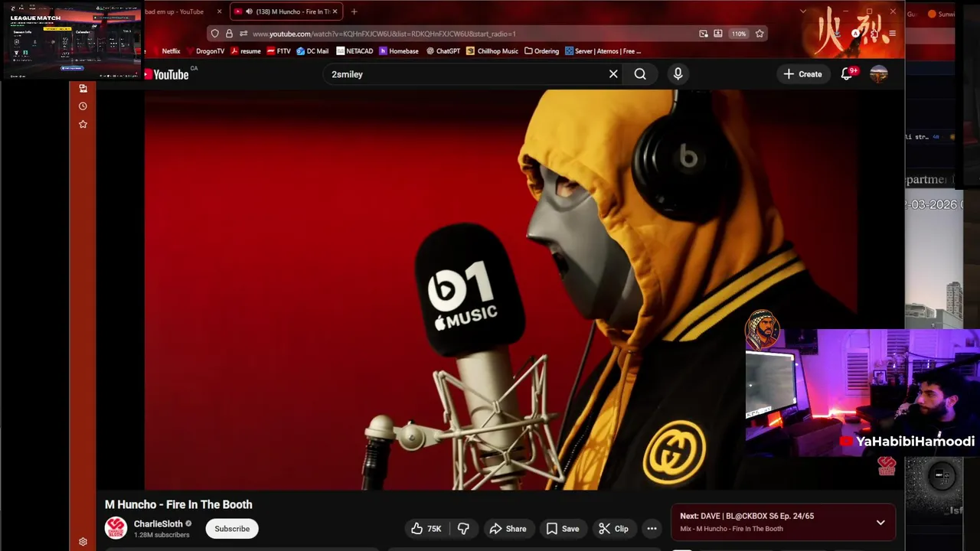Open the list-all-tabs dropdown arrow
Screen dimensions: 980x551
pos(802,11)
